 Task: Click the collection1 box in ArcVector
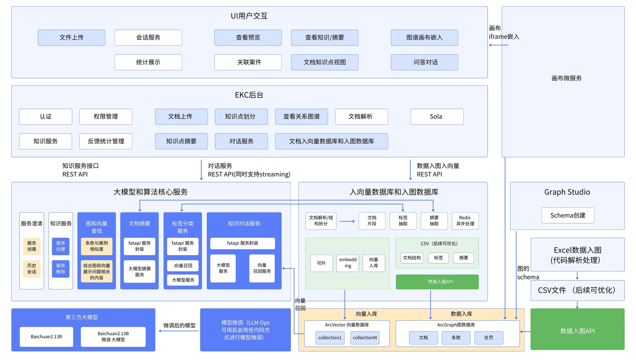(x=330, y=338)
